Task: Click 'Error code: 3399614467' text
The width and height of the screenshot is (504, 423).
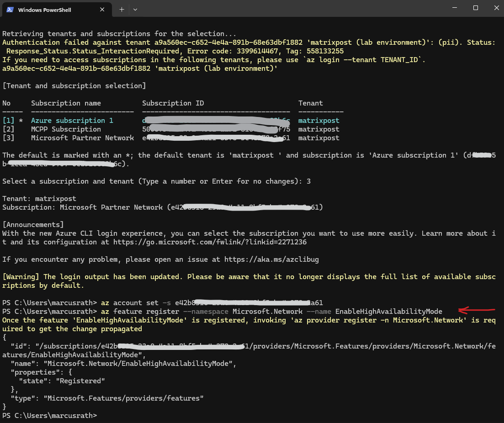Action: click(233, 51)
